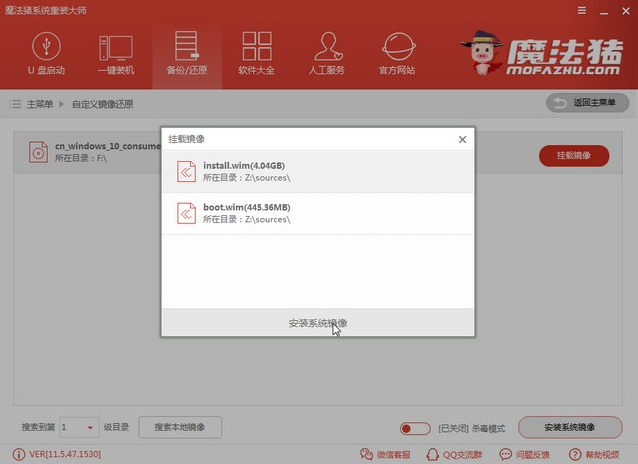The width and height of the screenshot is (638, 464).
Task: Click 主菜单 in the breadcrumb
Action: 40,104
